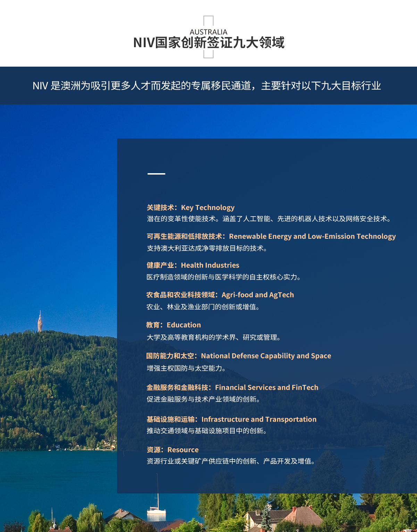Click the Education heading
This screenshot has width=417, height=532.
coord(174,325)
